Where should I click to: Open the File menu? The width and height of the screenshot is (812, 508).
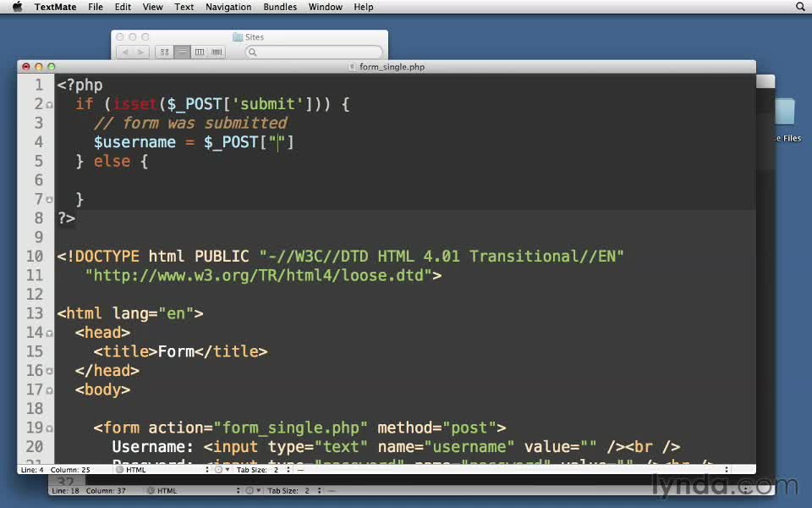[96, 7]
